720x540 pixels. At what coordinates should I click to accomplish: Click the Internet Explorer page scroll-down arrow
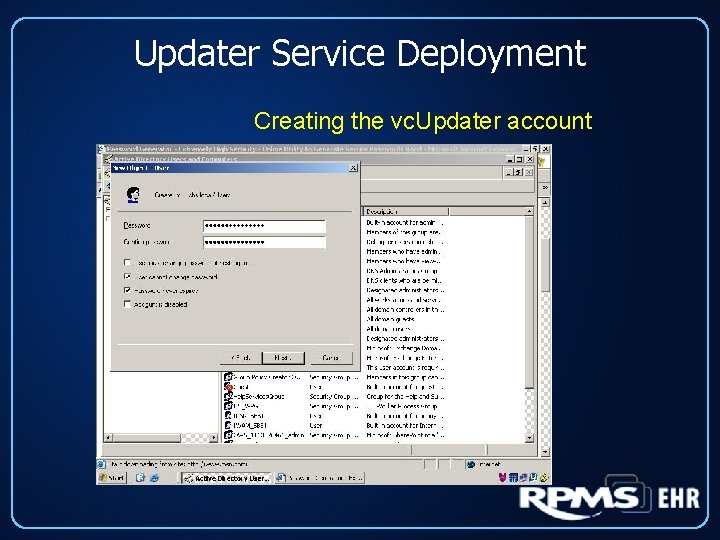[545, 452]
